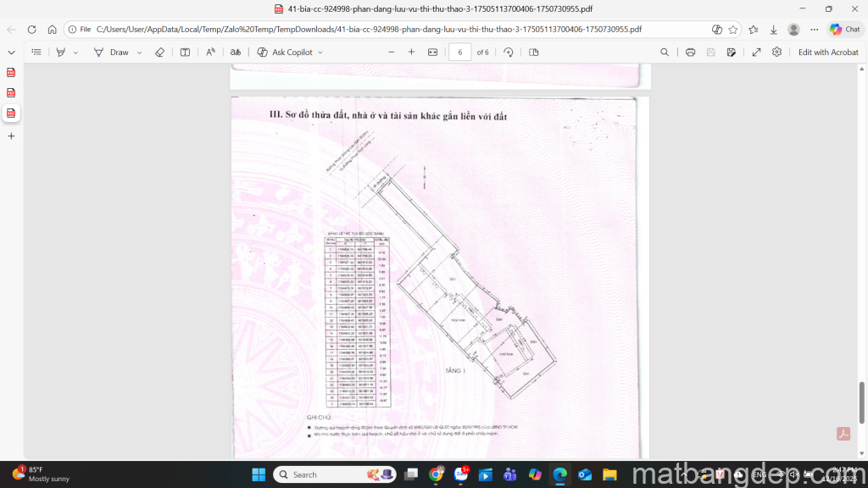Open the Copilot Chat button
The height and width of the screenshot is (488, 868).
845,29
